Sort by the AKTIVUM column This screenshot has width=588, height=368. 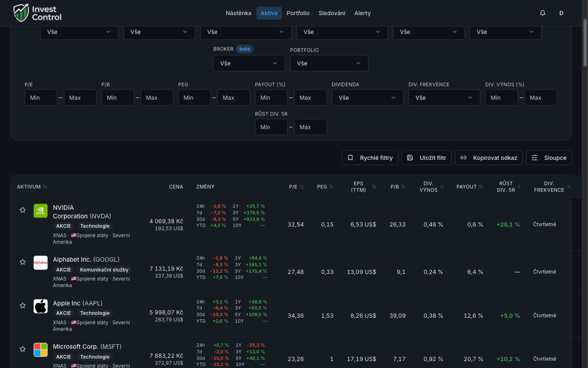32,187
